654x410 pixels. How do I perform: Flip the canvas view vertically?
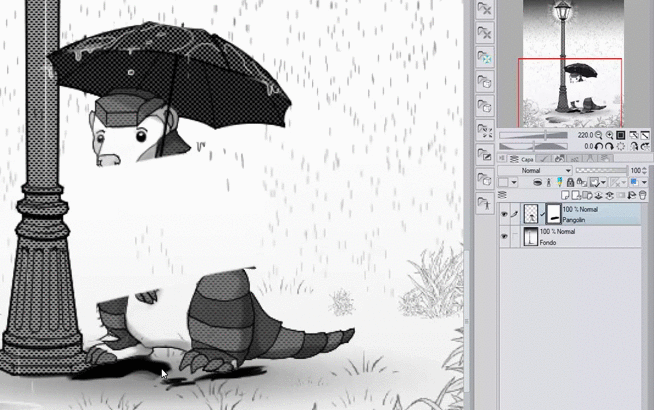(x=645, y=146)
